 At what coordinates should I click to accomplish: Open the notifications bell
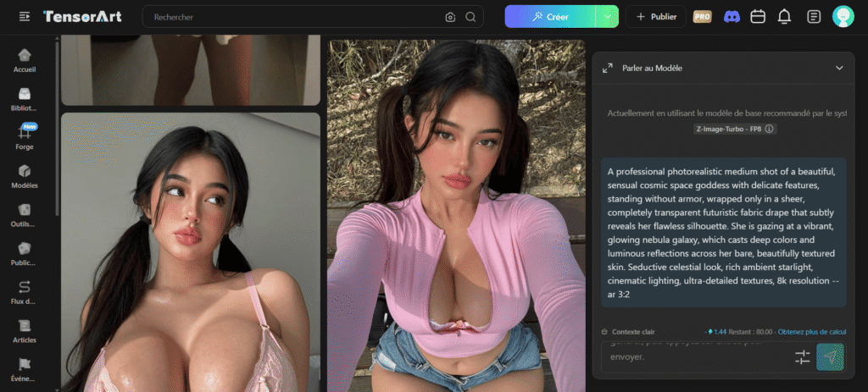[x=784, y=17]
